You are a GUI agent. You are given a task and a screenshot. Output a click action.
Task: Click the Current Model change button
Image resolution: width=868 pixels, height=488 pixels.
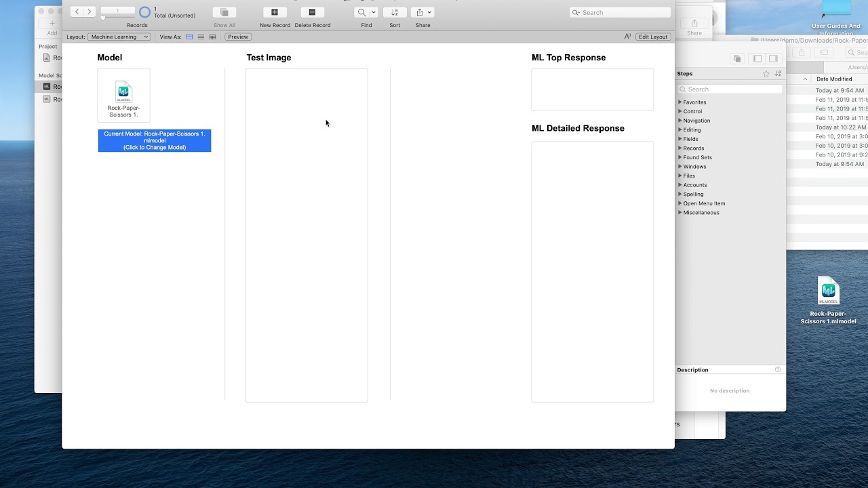point(155,140)
